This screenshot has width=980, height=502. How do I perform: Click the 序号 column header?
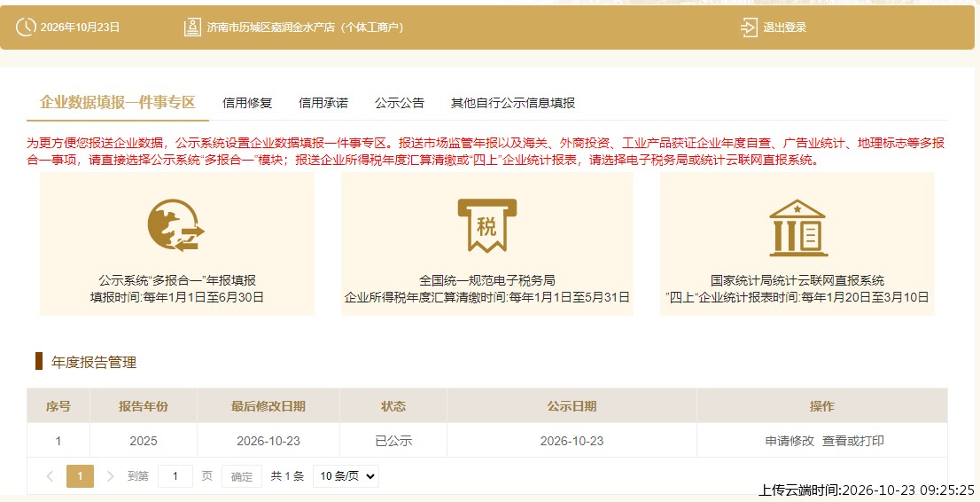click(58, 406)
